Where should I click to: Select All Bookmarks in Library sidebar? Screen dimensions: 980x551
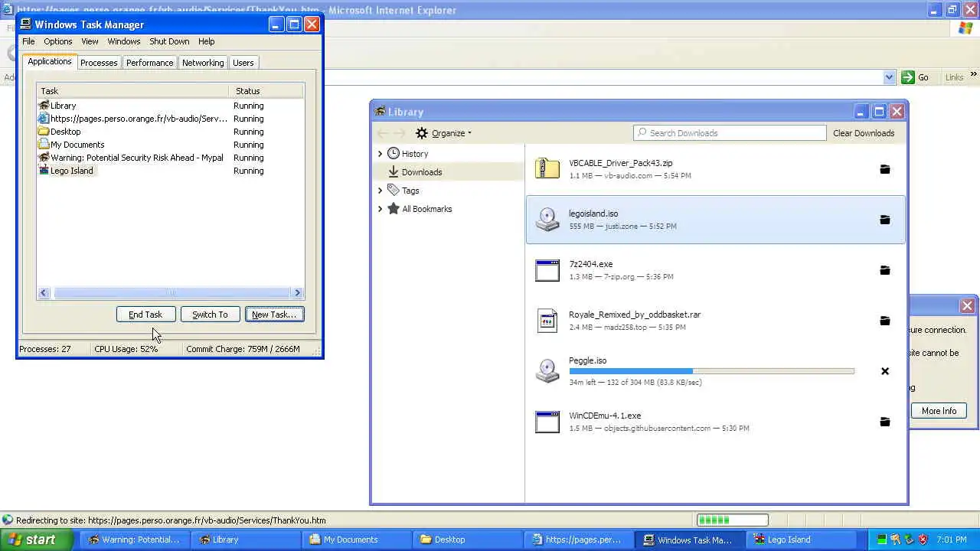pos(448,209)
